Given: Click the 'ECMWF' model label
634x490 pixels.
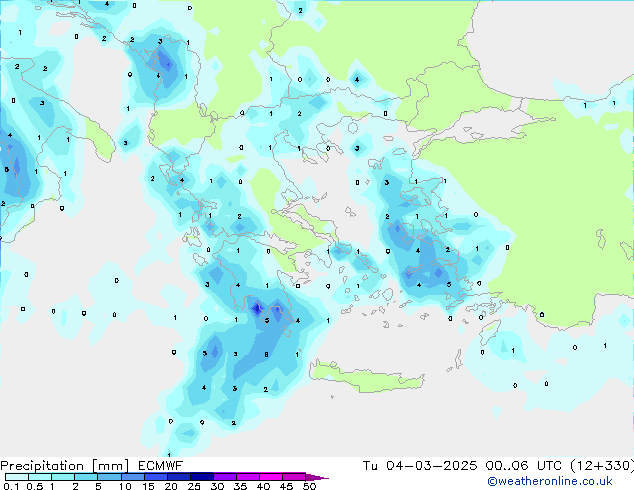Looking at the screenshot, I should coord(161,466).
